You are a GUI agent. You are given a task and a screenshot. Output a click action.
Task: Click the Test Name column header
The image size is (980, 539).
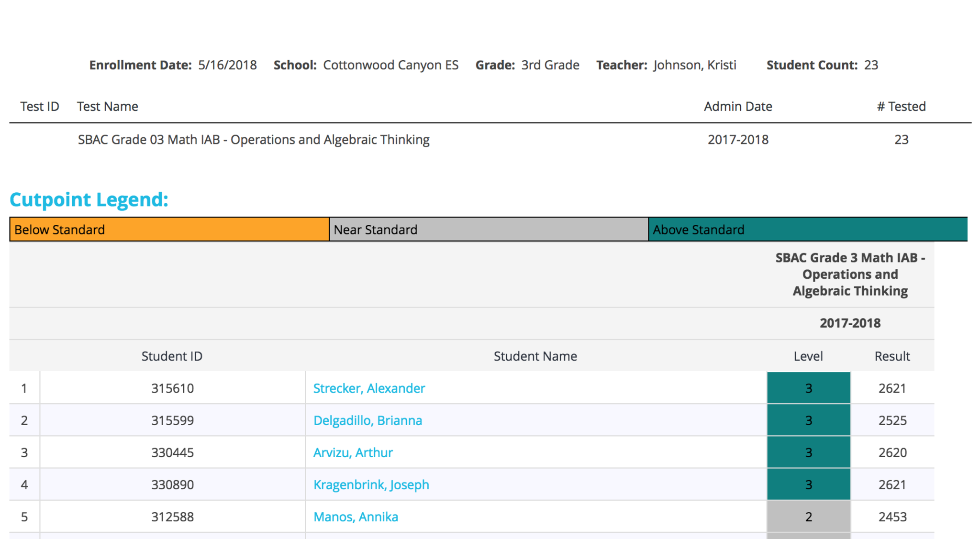[108, 106]
